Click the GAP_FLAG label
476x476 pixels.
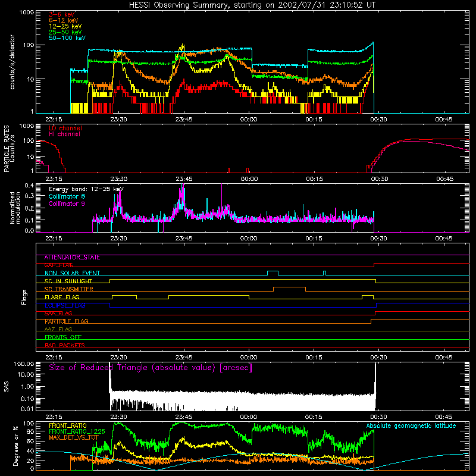click(x=58, y=265)
